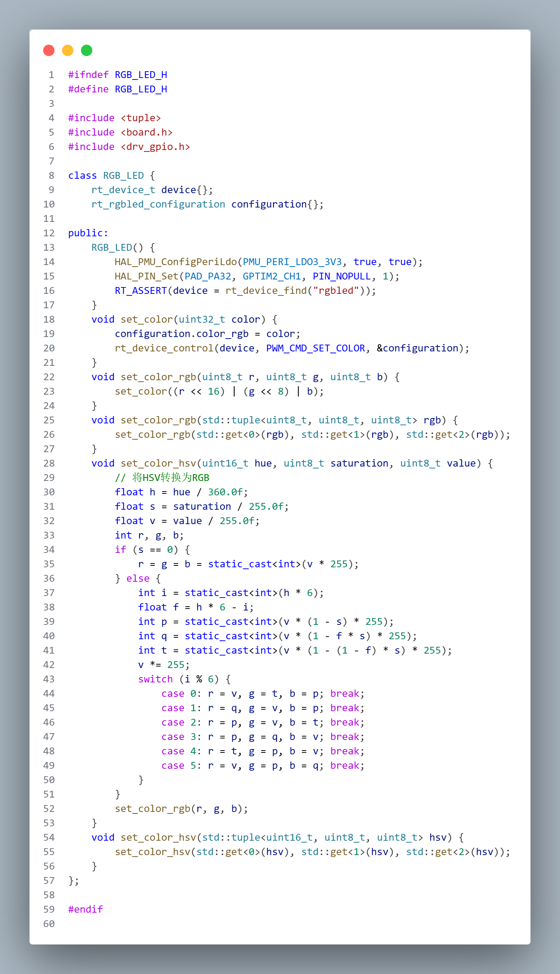Click '#include <board.h>' line
560x974 pixels.
pyautogui.click(x=120, y=133)
